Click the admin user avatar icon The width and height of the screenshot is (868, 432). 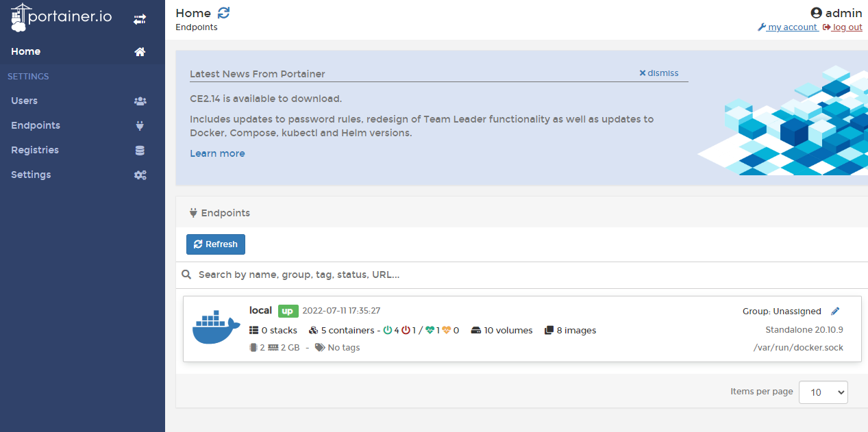click(816, 13)
